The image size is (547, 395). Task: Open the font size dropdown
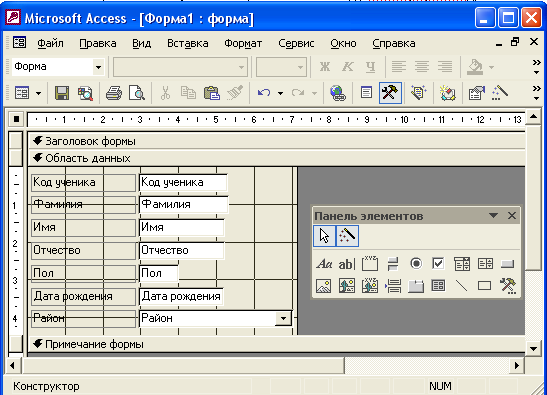tap(300, 67)
